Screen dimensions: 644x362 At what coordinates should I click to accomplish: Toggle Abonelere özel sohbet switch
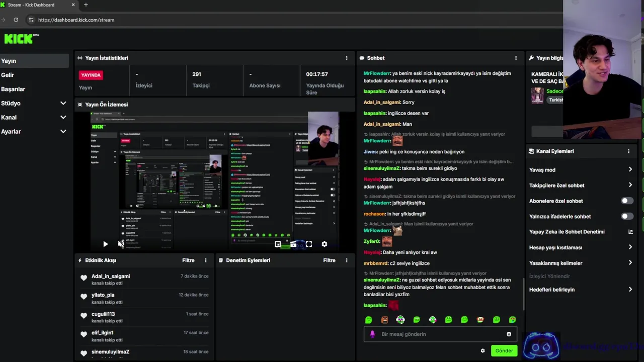pos(627,201)
